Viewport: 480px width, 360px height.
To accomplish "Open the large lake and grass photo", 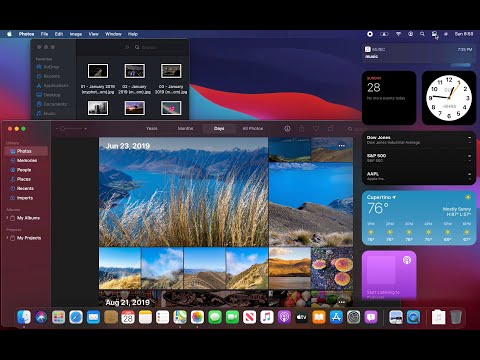I will pos(183,192).
